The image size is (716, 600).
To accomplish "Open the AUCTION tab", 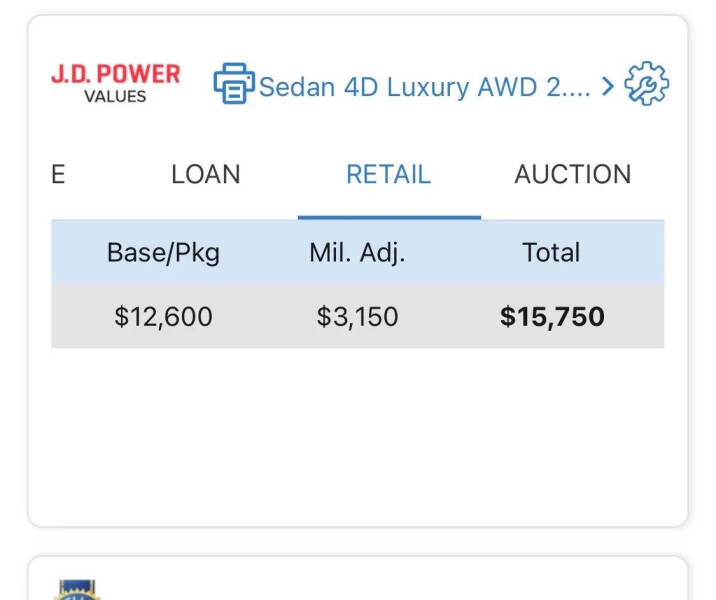I will pos(572,174).
